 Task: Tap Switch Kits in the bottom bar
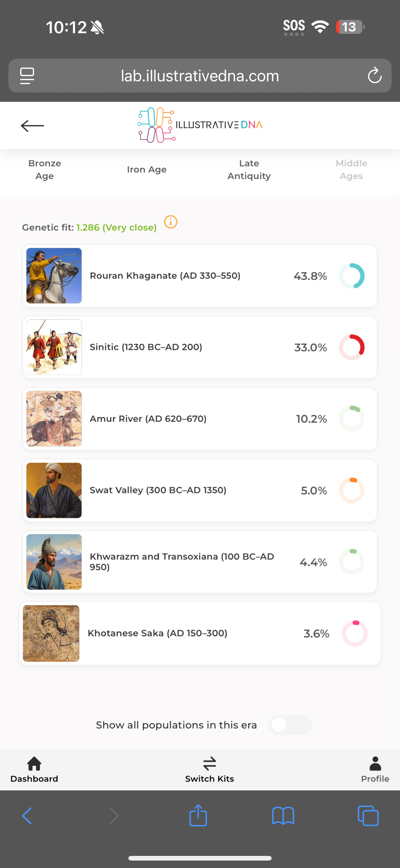[x=209, y=770]
